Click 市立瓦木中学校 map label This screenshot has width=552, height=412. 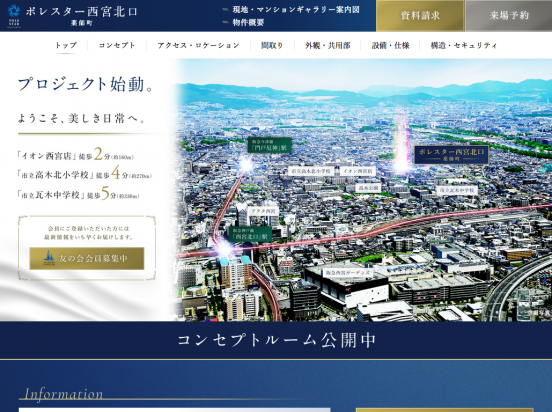click(457, 190)
